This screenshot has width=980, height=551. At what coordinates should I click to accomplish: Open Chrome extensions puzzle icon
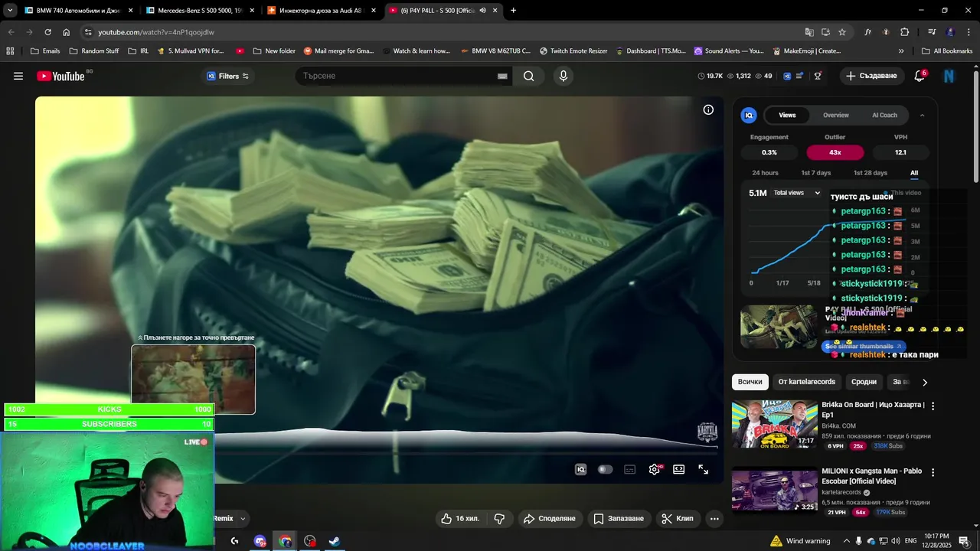(x=904, y=32)
